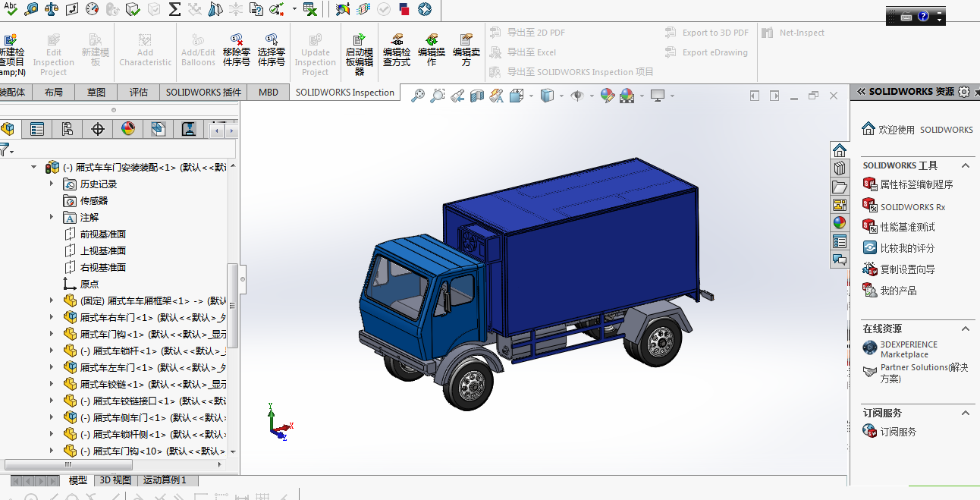
Task: Open the View Palette icon in the task pane
Action: pos(839,205)
